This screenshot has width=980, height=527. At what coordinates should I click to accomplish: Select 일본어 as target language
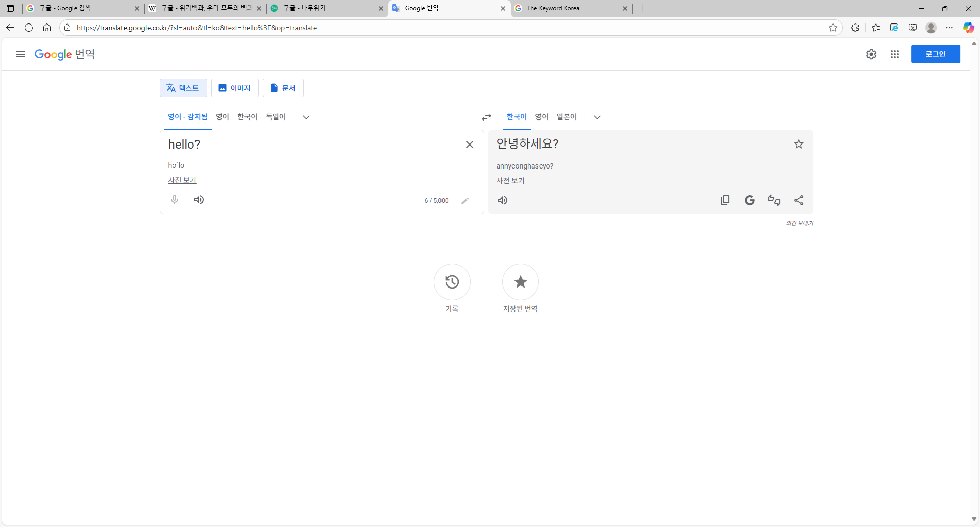(567, 117)
